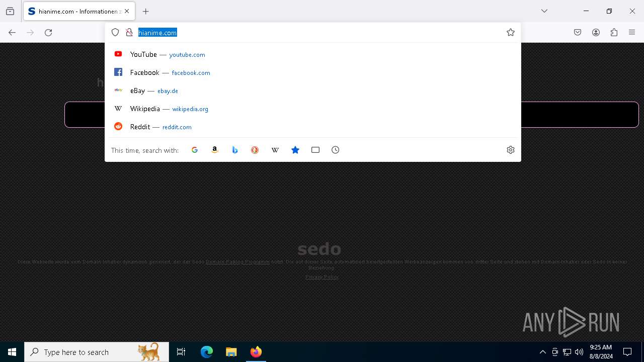Open the Windows Start menu

pyautogui.click(x=12, y=352)
